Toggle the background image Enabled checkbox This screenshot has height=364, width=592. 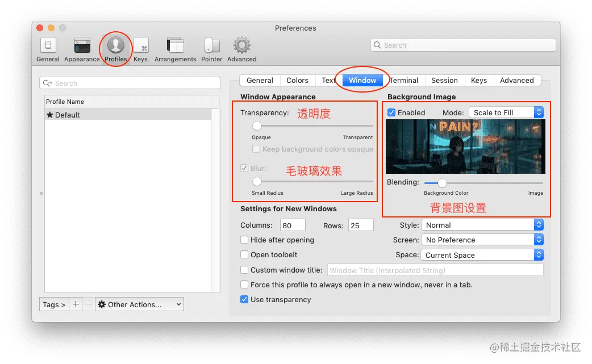pyautogui.click(x=391, y=112)
